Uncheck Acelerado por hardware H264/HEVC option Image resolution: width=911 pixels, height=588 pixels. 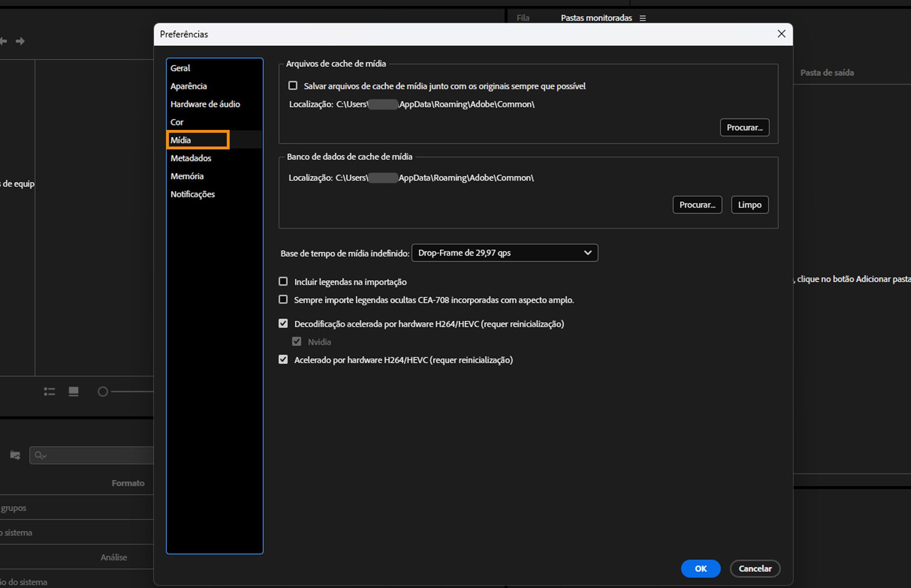pyautogui.click(x=283, y=360)
